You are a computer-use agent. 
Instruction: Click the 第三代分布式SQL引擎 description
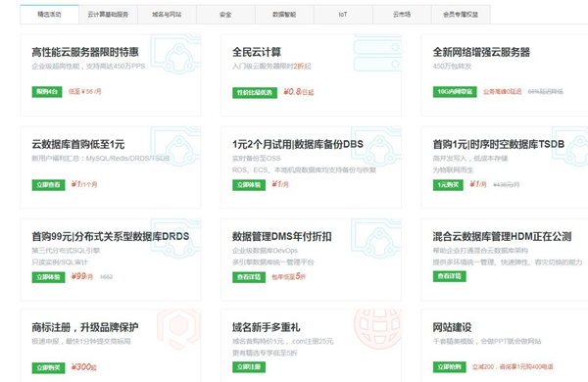click(66, 251)
